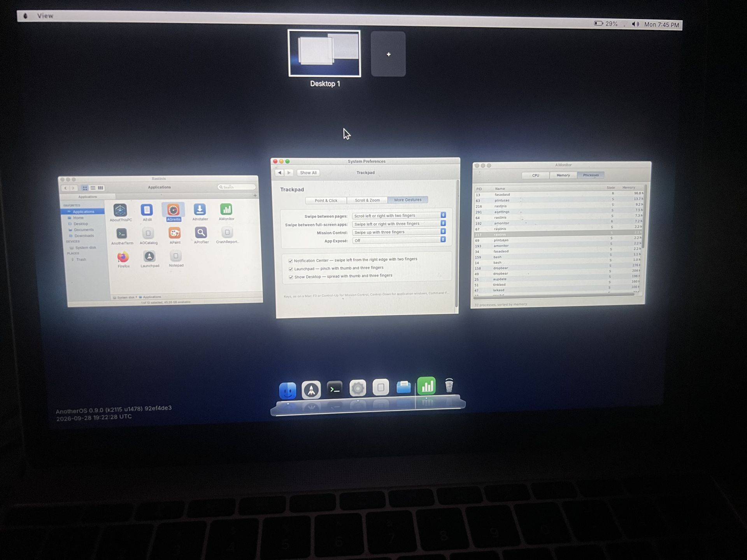Image resolution: width=747 pixels, height=560 pixels.
Task: Select the Desktop 1 thumbnail
Action: 324,53
